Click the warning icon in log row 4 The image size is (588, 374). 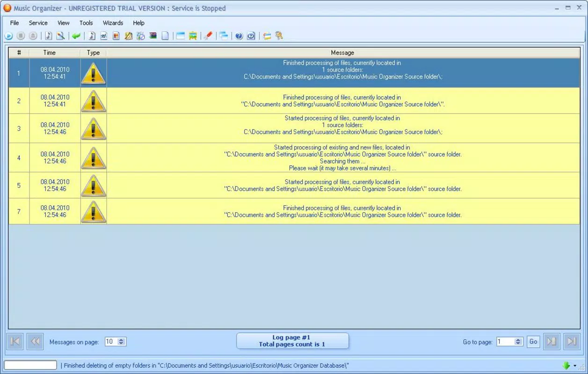[94, 158]
